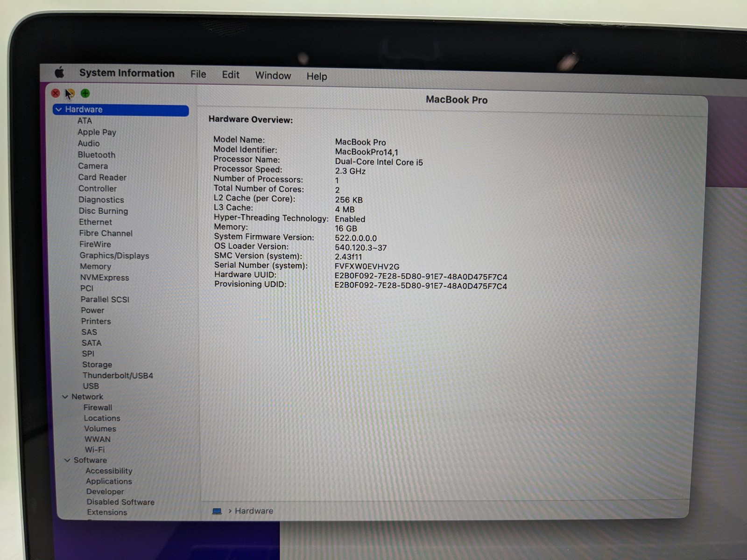Image resolution: width=747 pixels, height=560 pixels.
Task: Select Power in the sidebar
Action: 92,310
